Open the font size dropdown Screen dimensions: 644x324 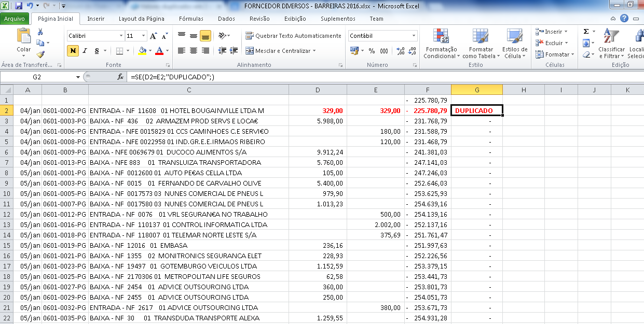pyautogui.click(x=143, y=36)
